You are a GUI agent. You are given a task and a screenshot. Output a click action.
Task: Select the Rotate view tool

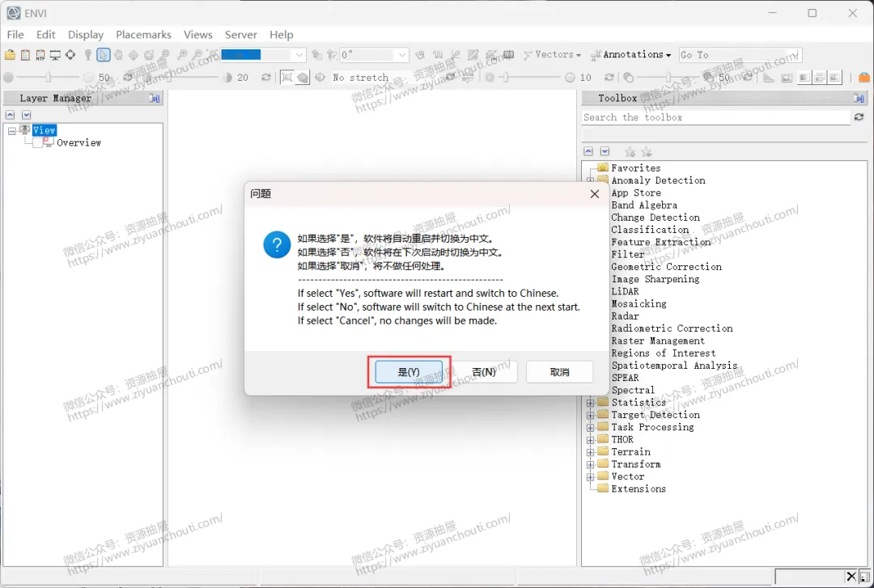click(149, 55)
